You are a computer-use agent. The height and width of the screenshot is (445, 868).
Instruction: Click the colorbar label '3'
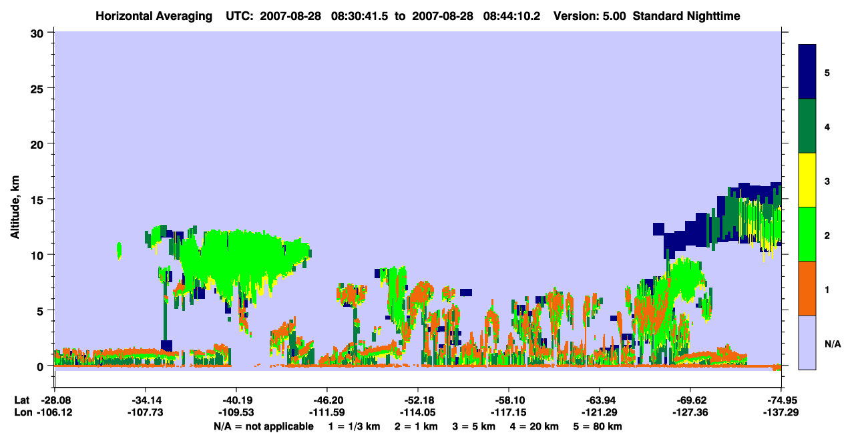827,181
